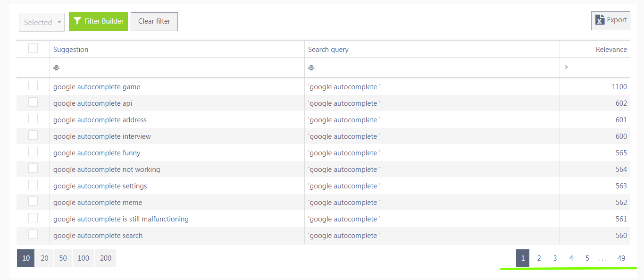This screenshot has width=644, height=280.
Task: Open the Selected dropdown
Action: (42, 22)
